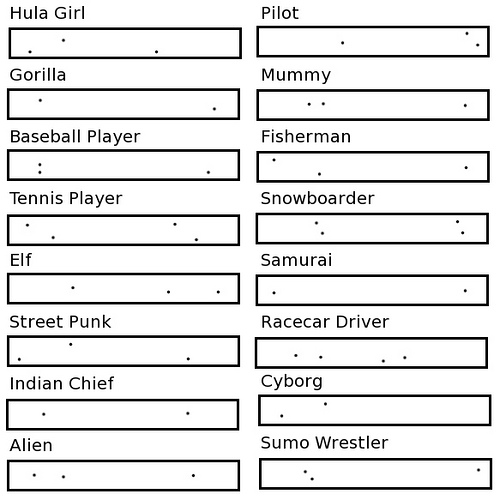Viewport: 500px width, 500px height.
Task: Click the Pilot dot box
Action: [373, 42]
